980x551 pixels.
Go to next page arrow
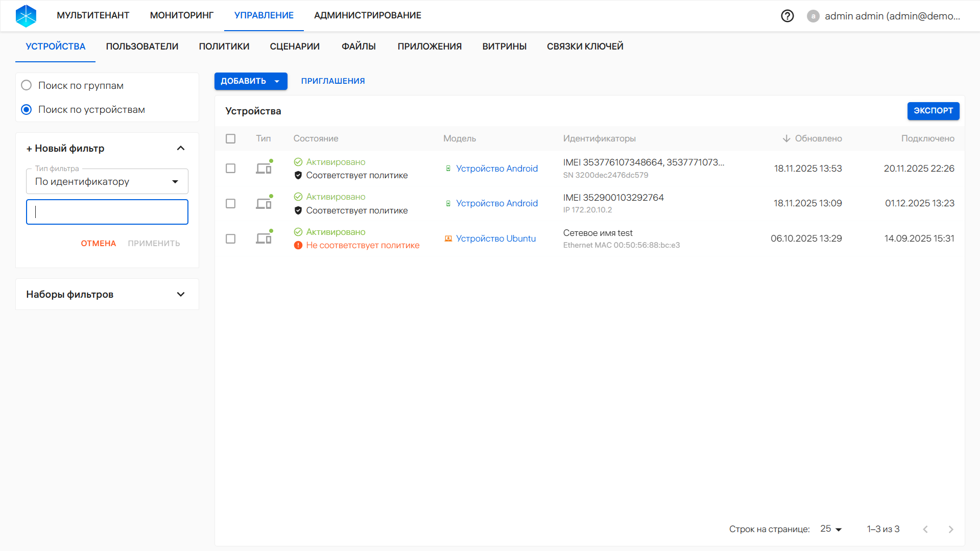click(x=950, y=529)
